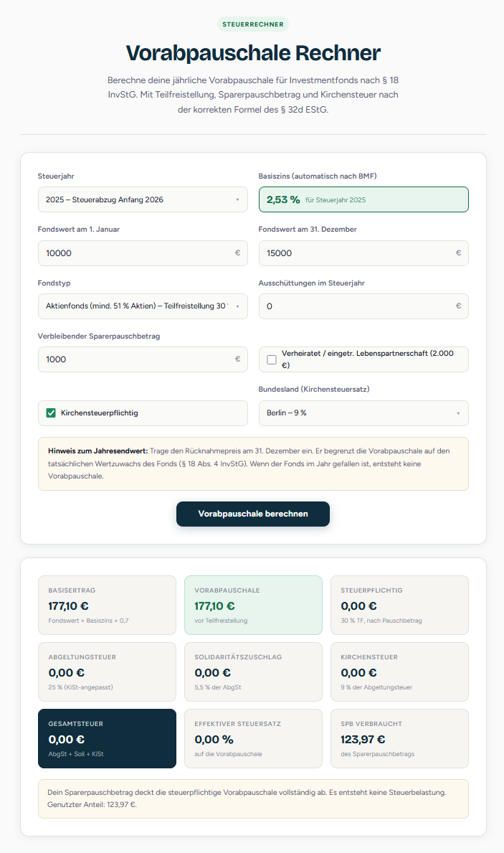Viewport: 504px width, 853px height.
Task: Focus the Ausschüttungen im Steuerjahr field
Action: coord(363,306)
